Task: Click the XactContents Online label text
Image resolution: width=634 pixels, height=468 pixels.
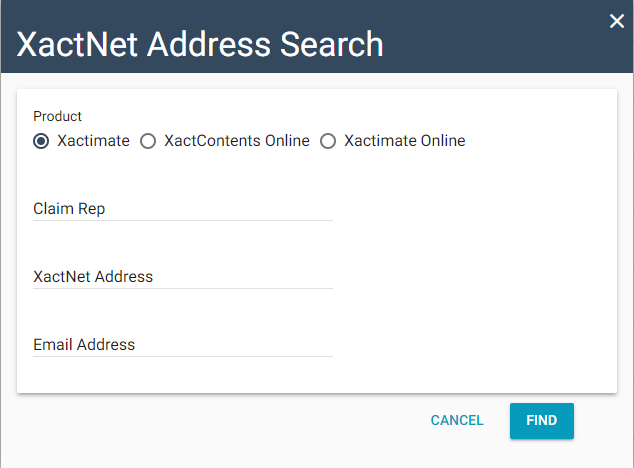Action: tap(236, 141)
